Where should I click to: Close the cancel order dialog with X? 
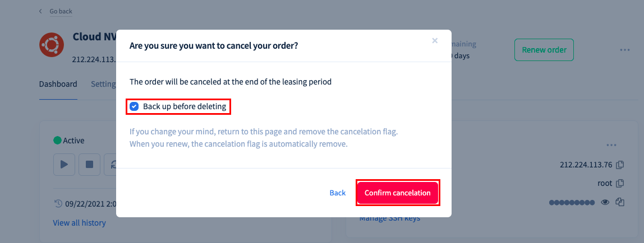pyautogui.click(x=435, y=40)
